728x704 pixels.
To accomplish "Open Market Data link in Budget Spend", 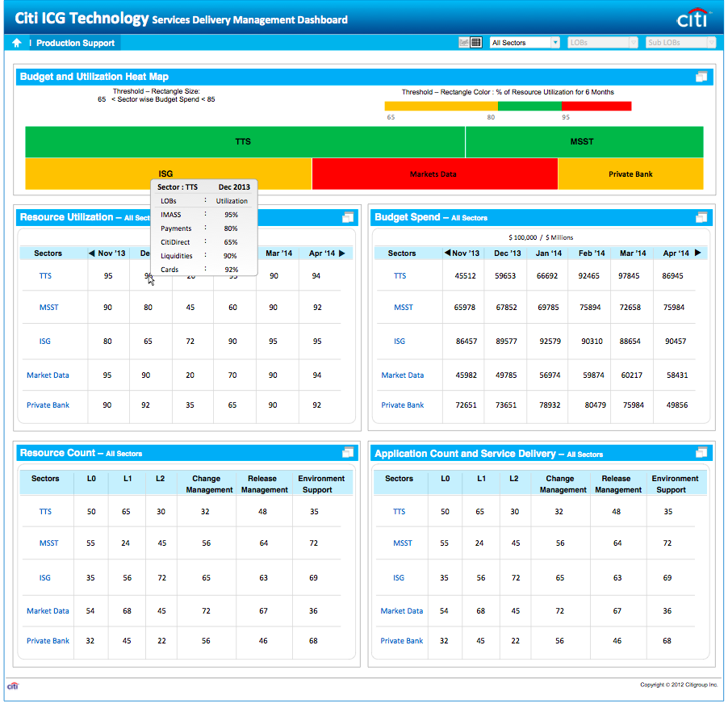I will click(403, 375).
